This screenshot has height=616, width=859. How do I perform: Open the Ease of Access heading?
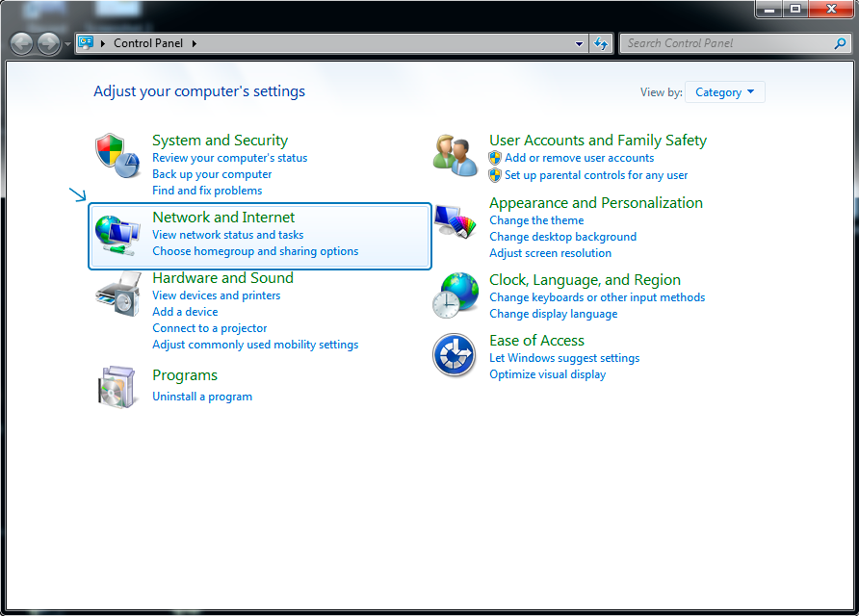click(x=537, y=341)
